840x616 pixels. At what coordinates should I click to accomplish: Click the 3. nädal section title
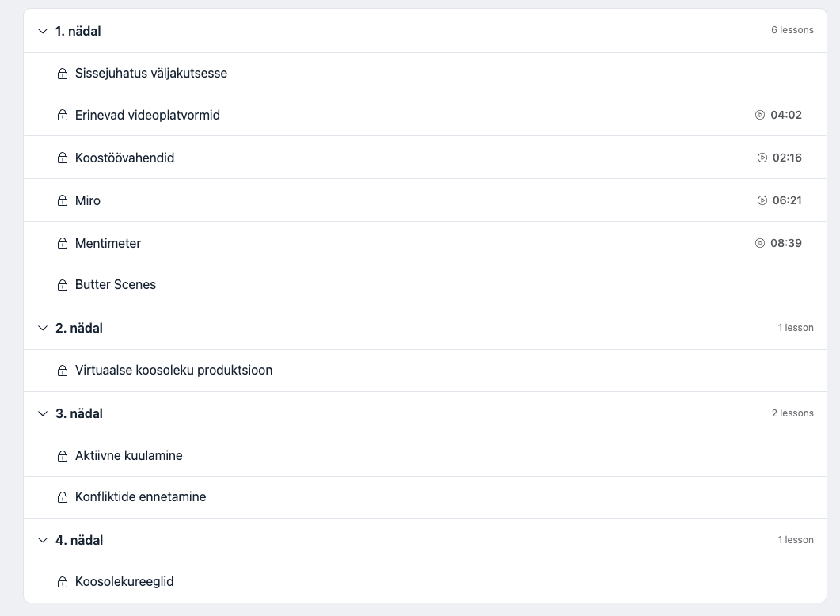79,413
